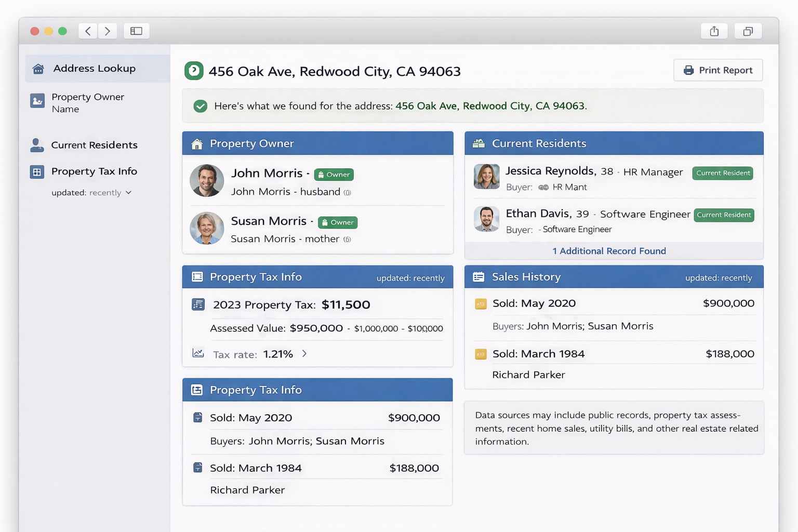
Task: Open John Morris husband info indicator
Action: pyautogui.click(x=348, y=193)
